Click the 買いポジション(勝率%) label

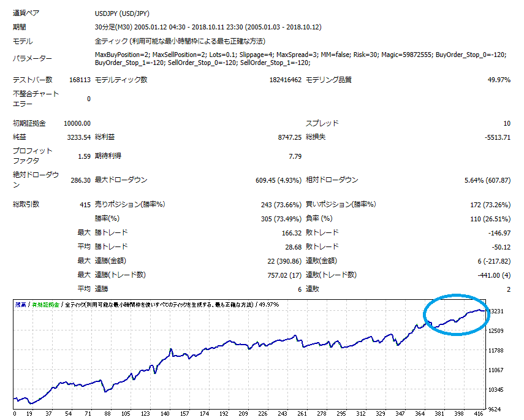coord(341,204)
